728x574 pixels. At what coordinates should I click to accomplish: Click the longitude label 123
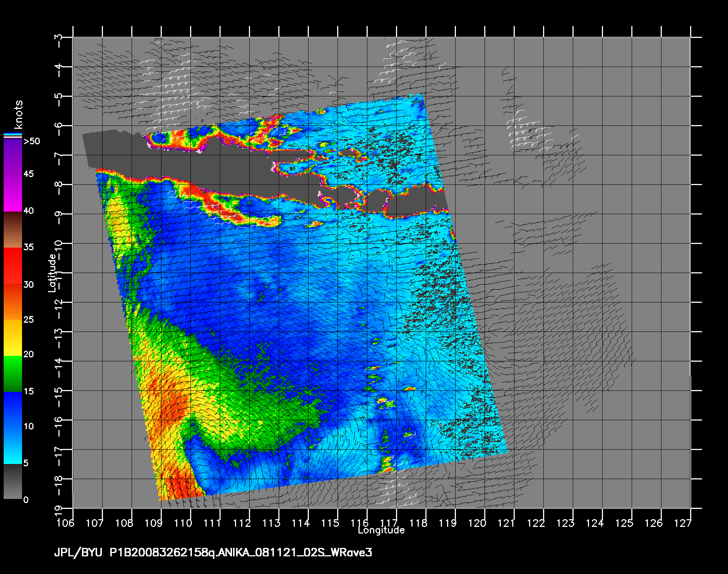565,523
